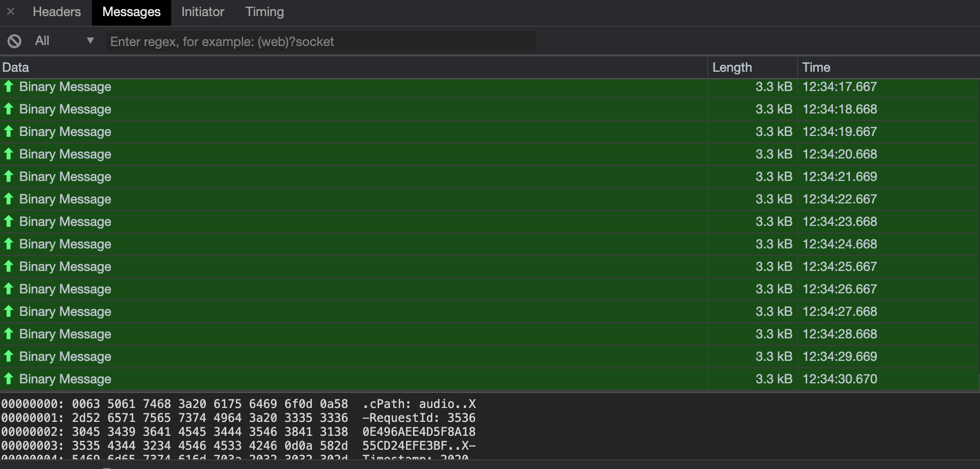
Task: Sort by the Length column header
Action: [x=753, y=67]
